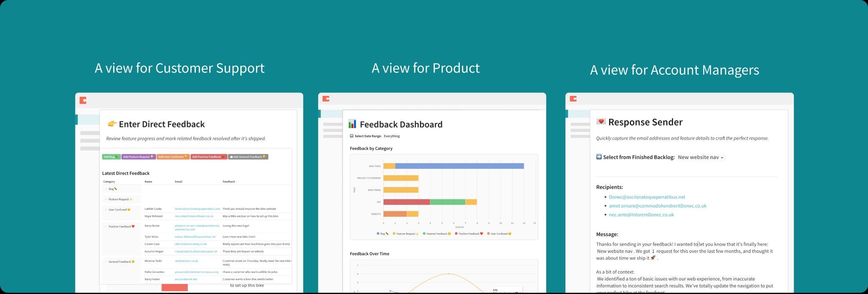Click the Email column header

pos(178,182)
